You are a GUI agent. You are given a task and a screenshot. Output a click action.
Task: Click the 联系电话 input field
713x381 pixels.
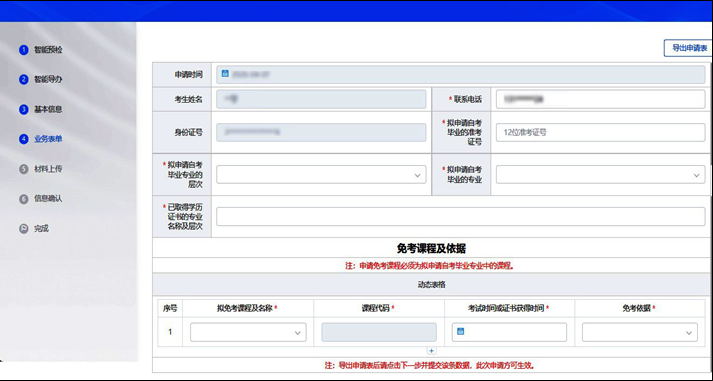pos(600,99)
